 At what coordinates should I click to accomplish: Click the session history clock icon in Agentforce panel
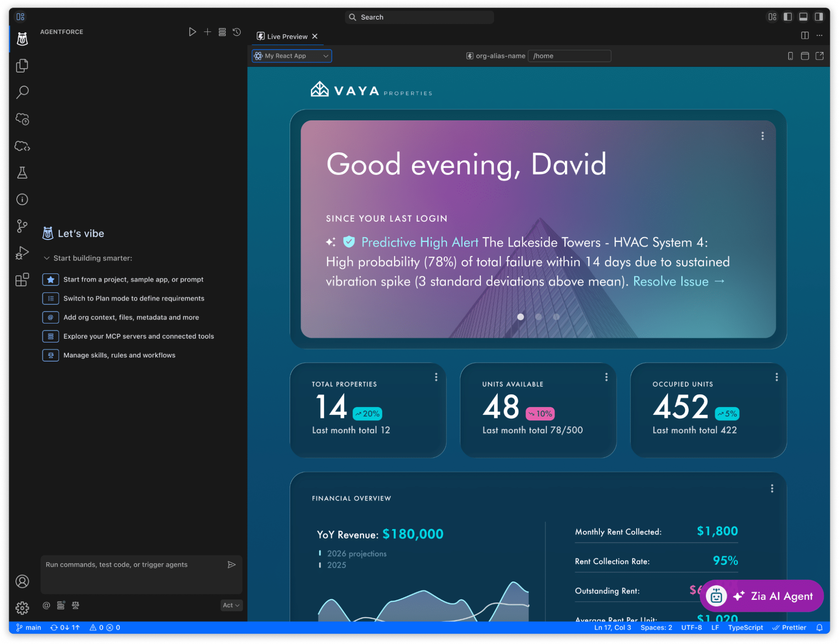point(237,32)
